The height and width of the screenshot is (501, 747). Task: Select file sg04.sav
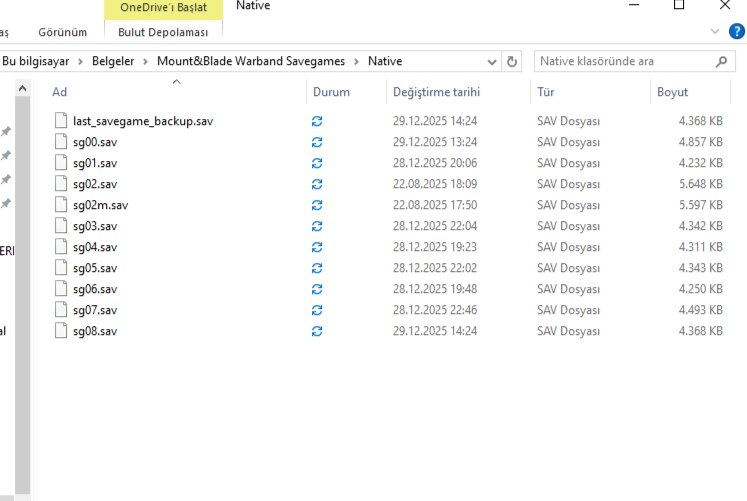pos(95,247)
